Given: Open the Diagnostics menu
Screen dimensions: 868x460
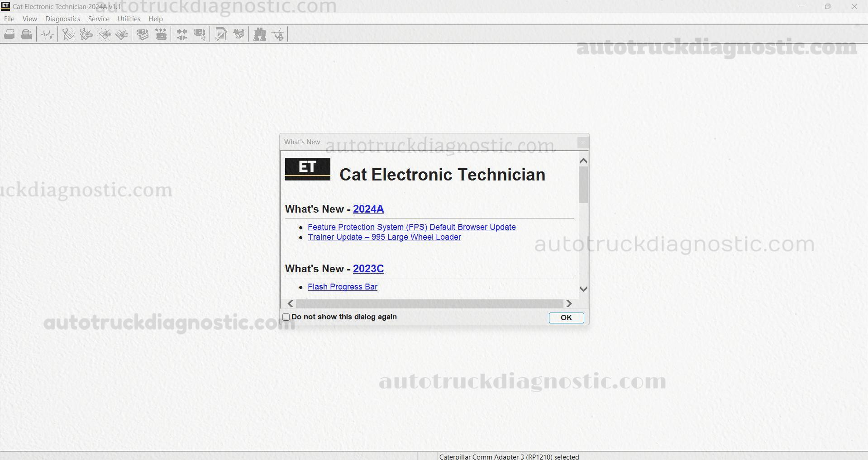Looking at the screenshot, I should (x=62, y=19).
